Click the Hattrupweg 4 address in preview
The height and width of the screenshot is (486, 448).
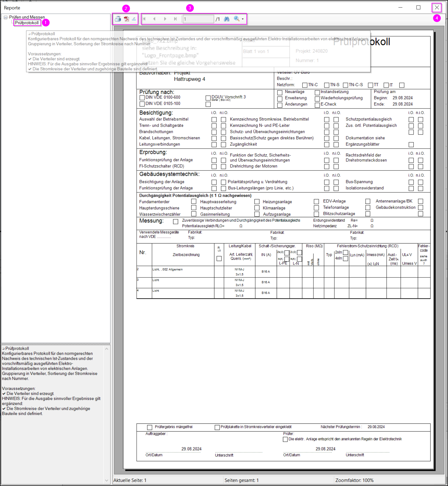tap(190, 79)
